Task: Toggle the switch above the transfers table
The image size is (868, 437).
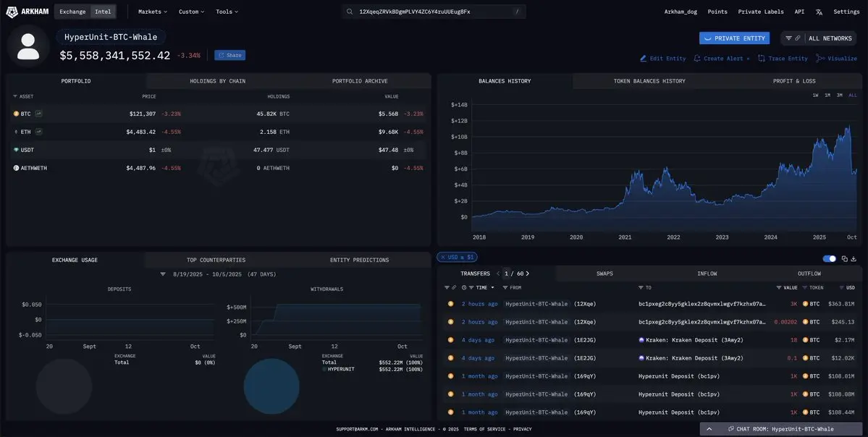Action: [829, 259]
